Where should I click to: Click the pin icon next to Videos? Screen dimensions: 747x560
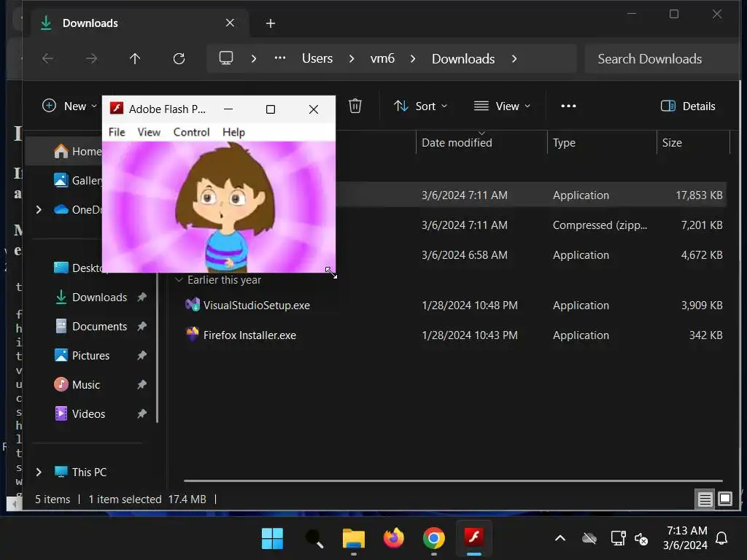pos(142,413)
